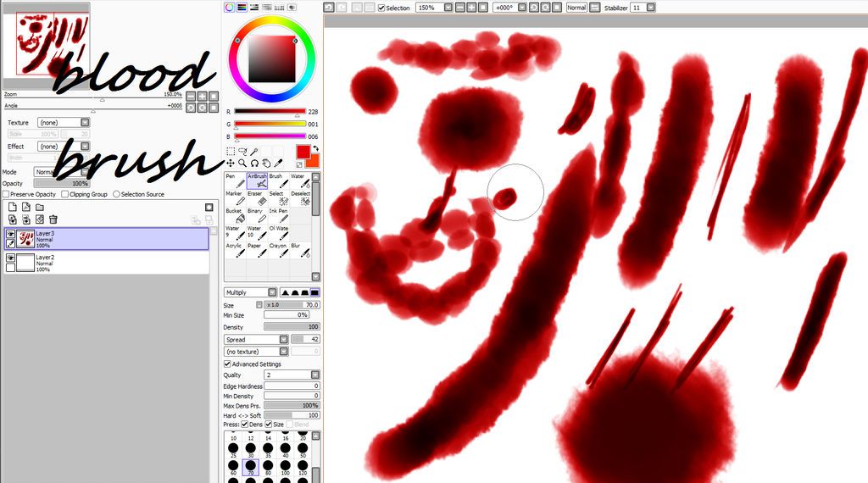Select brush size 70 preset
Image resolution: width=868 pixels, height=483 pixels.
(251, 468)
